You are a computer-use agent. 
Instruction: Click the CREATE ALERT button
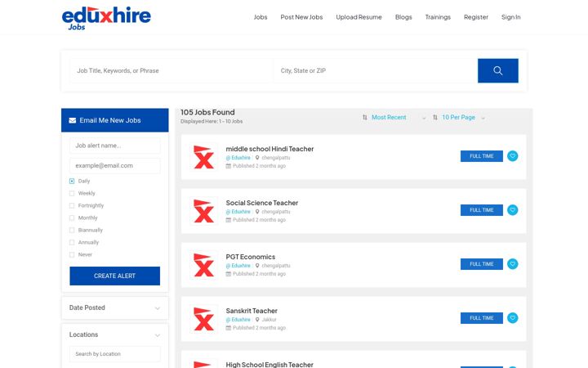click(115, 276)
